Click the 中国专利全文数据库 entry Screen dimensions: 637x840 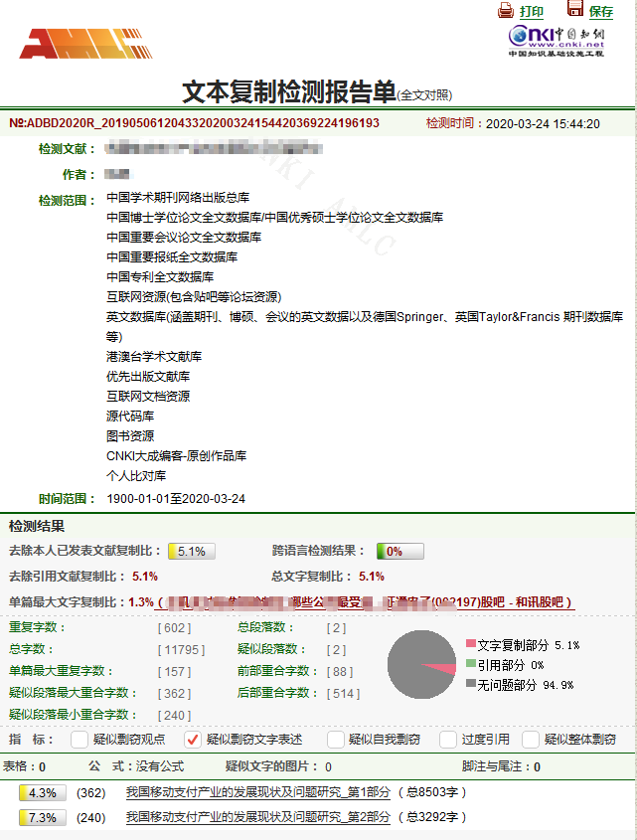pyautogui.click(x=160, y=277)
